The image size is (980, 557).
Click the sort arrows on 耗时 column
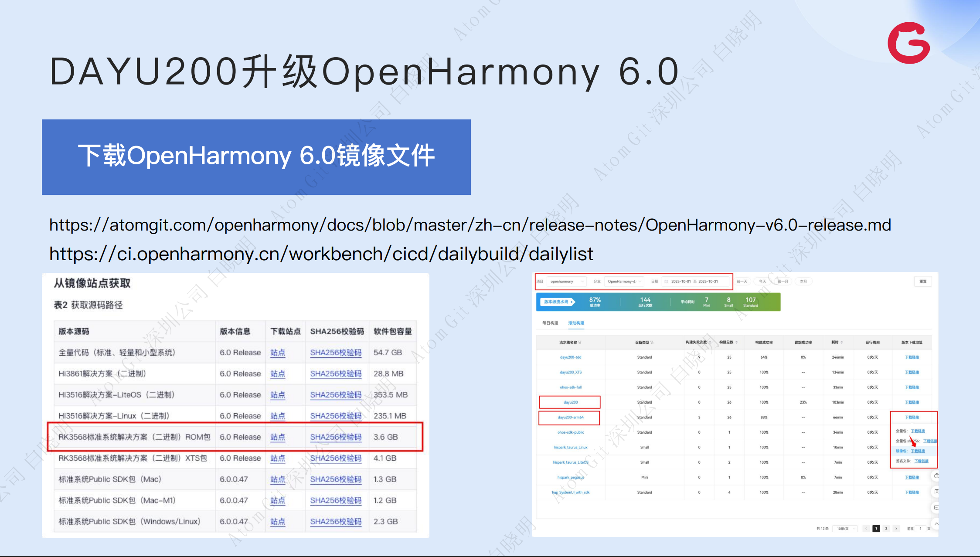click(x=842, y=343)
